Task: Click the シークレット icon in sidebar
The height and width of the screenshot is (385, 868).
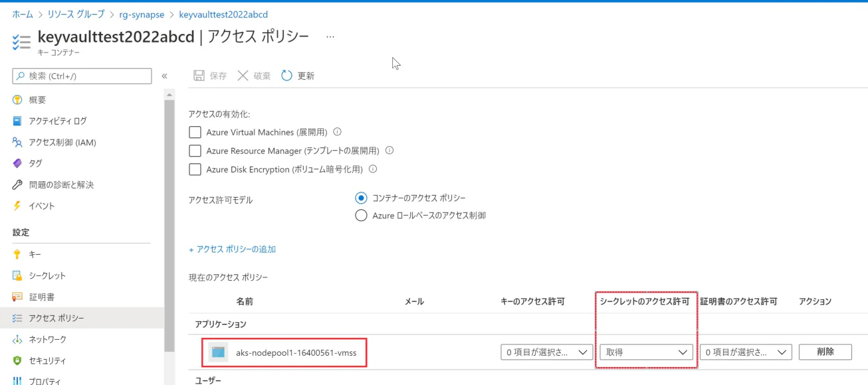Action: point(18,276)
